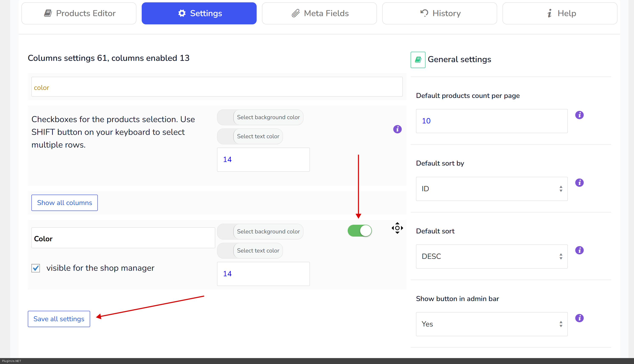Click info icon next to Default sort by
634x364 pixels.
tap(579, 183)
